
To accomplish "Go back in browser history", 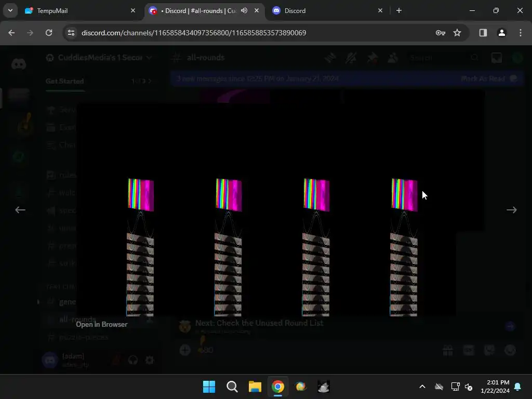I will [11, 33].
